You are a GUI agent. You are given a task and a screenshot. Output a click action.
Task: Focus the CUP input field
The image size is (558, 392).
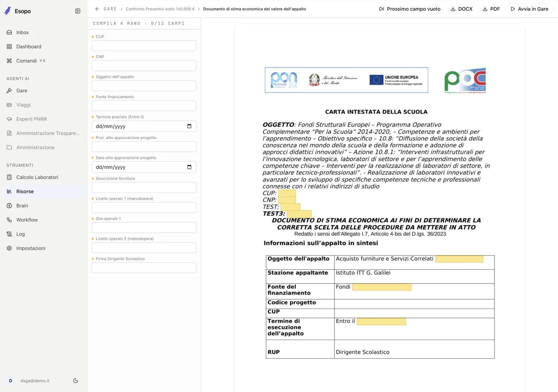pos(144,46)
